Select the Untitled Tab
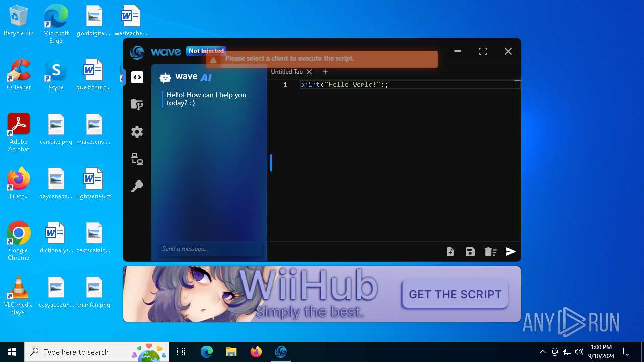The width and height of the screenshot is (644, 362). tap(287, 72)
